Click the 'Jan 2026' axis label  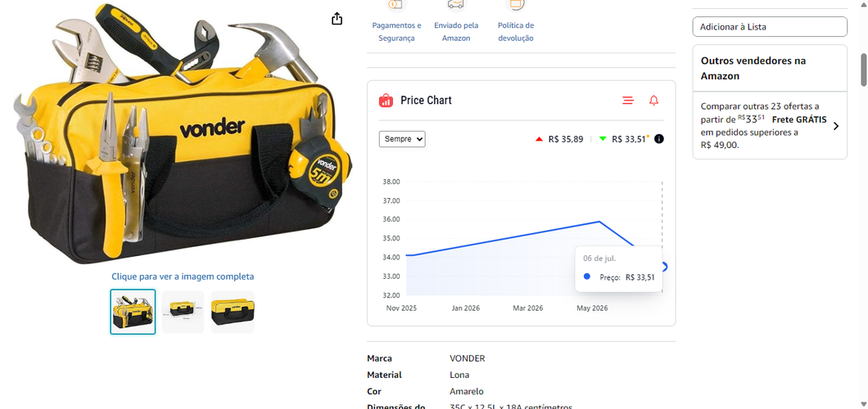465,308
